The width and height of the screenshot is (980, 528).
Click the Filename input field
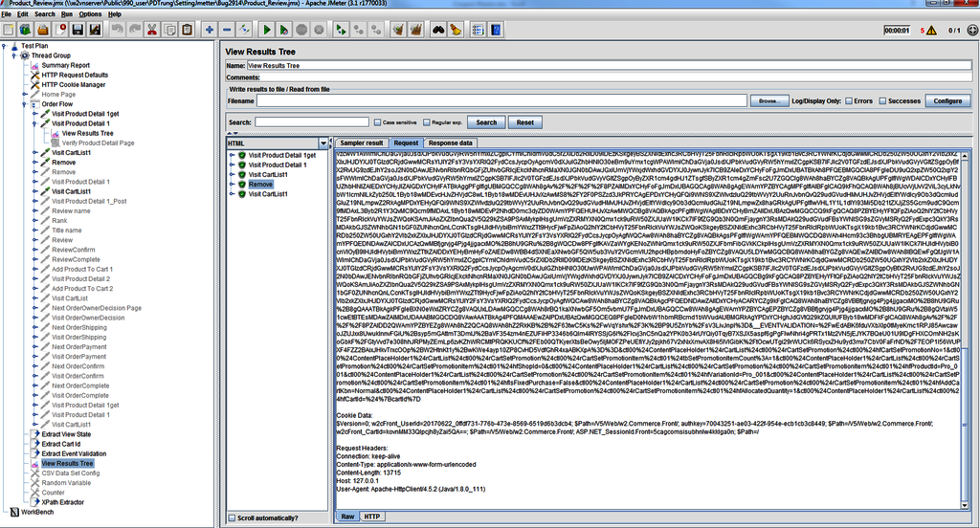501,100
